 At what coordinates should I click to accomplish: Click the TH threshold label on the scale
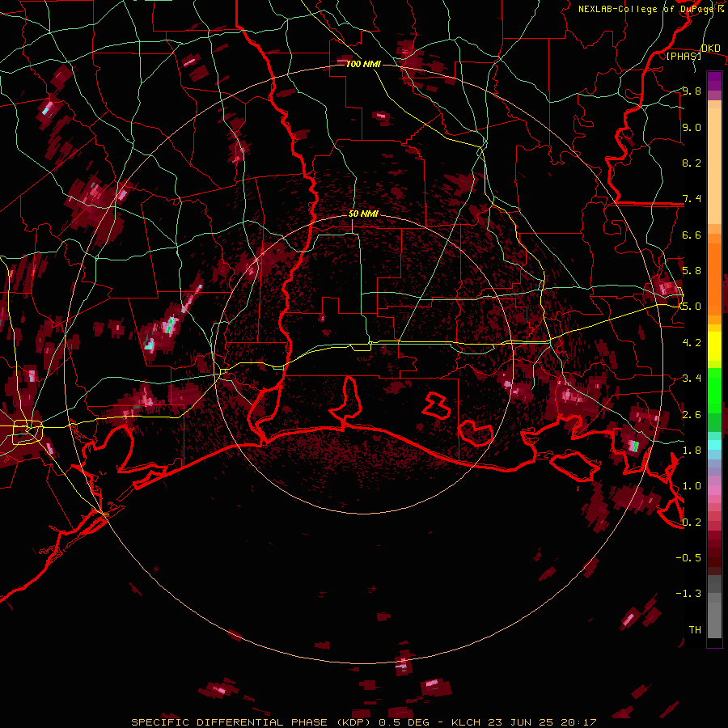[695, 630]
